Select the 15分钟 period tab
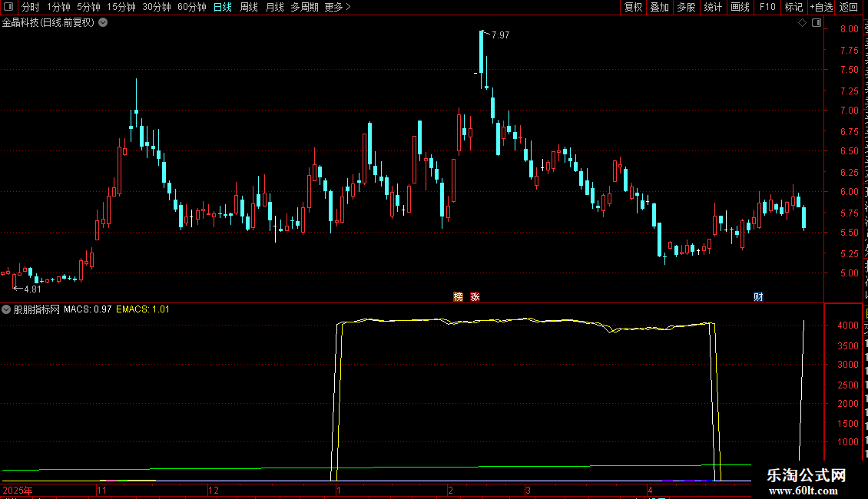The image size is (868, 499). click(x=121, y=7)
